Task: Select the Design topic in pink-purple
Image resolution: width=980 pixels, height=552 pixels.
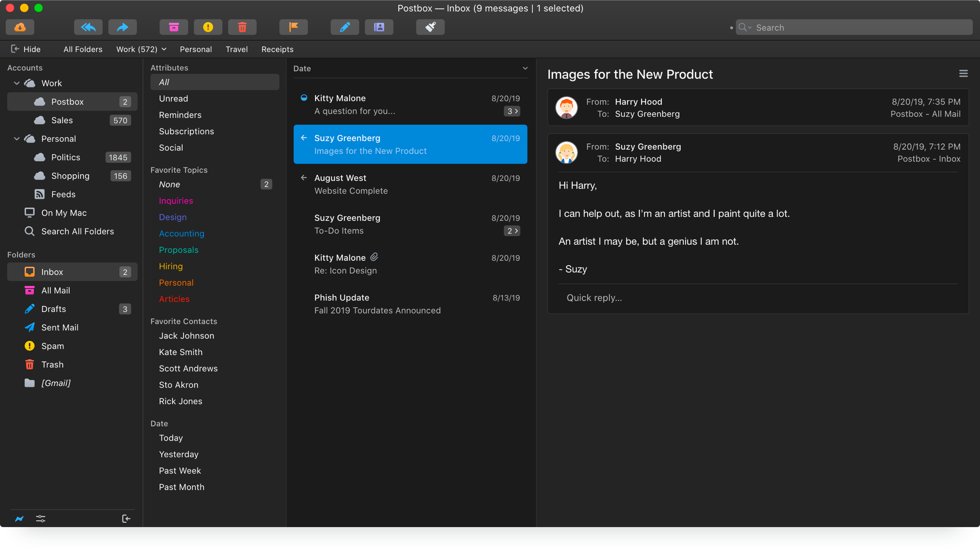Action: pyautogui.click(x=173, y=217)
